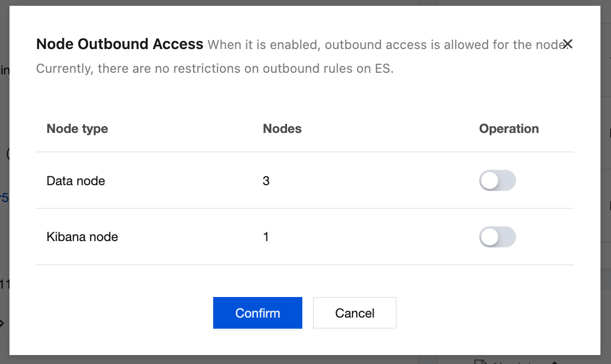The width and height of the screenshot is (611, 364).
Task: Click the arrow icon at the left edge
Action: click(2, 323)
